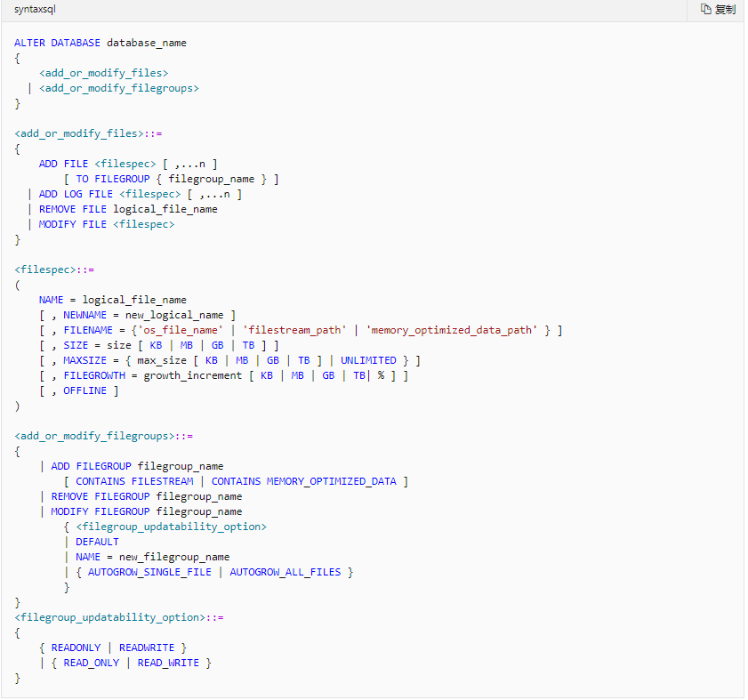
Task: Click REMOVE FILE logical_file_name
Action: [x=128, y=210]
